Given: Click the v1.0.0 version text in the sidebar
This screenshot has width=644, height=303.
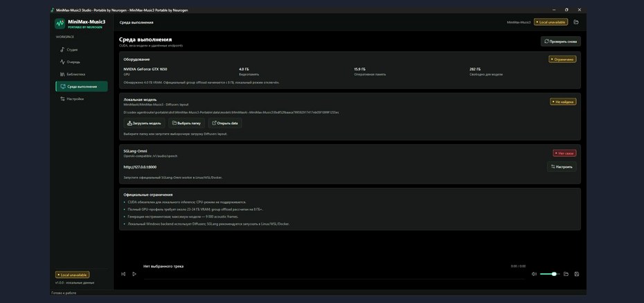Looking at the screenshot, I should point(75,283).
